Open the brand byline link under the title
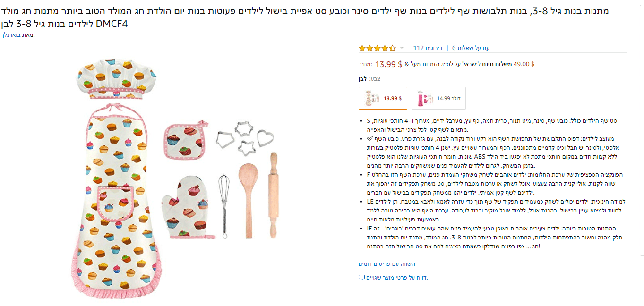The image size is (644, 306). 17,35
